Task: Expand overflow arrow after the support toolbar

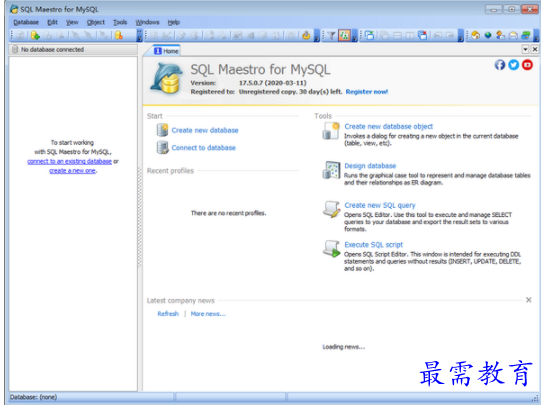Action: (536, 35)
